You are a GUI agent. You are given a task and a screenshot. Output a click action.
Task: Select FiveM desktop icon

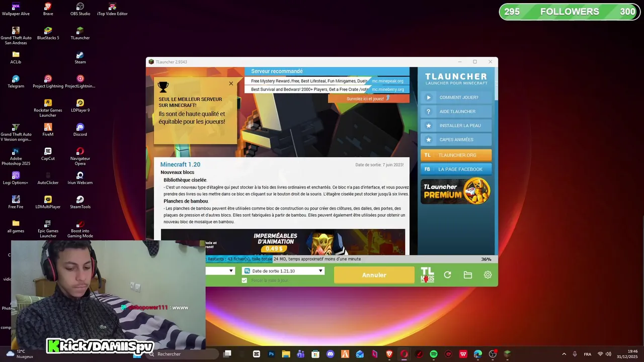pos(48,129)
